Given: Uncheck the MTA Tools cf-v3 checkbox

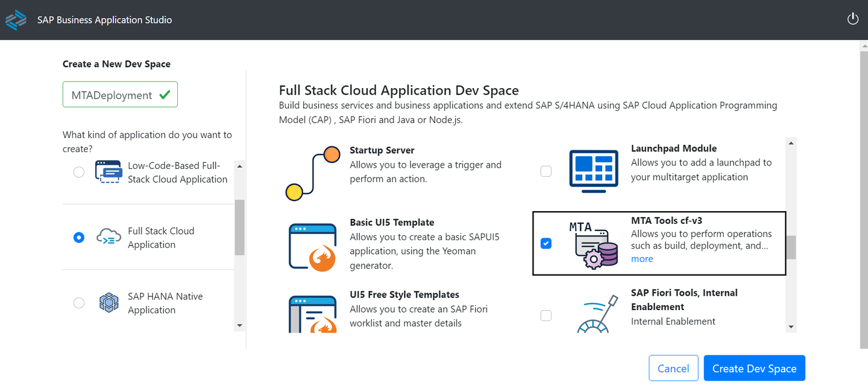Looking at the screenshot, I should 546,243.
